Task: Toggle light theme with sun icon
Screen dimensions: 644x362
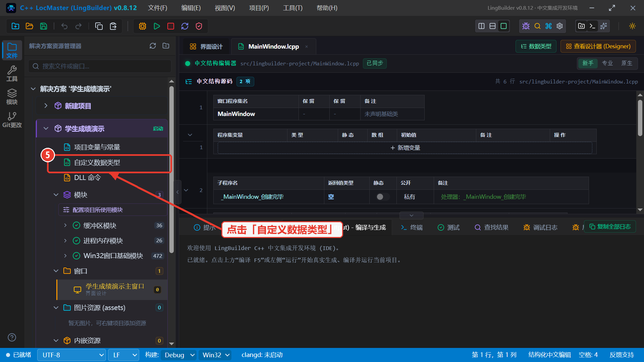Action: click(x=632, y=26)
